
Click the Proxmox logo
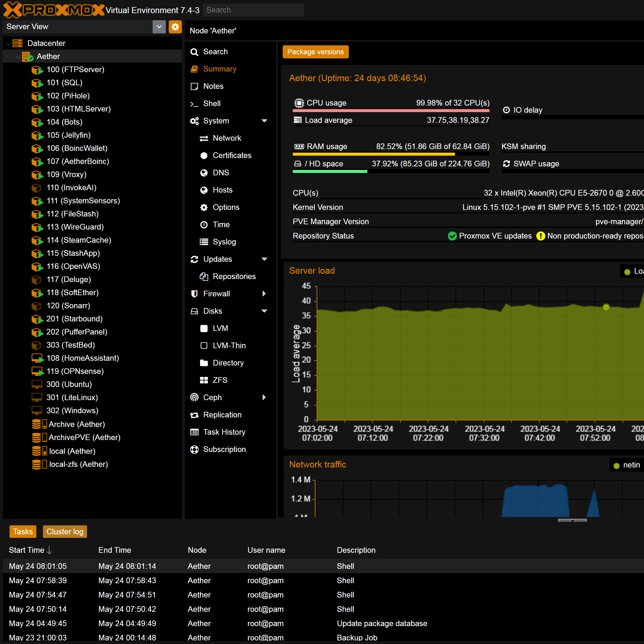coord(53,10)
